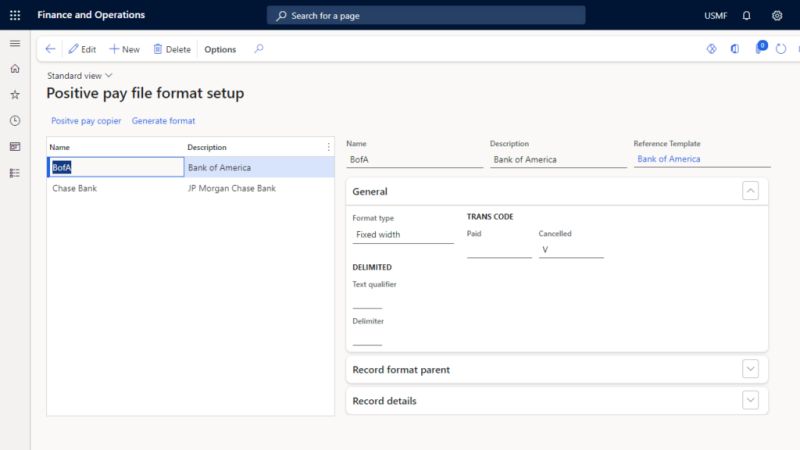800x450 pixels.
Task: Select the Chase Bank row name
Action: [74, 188]
